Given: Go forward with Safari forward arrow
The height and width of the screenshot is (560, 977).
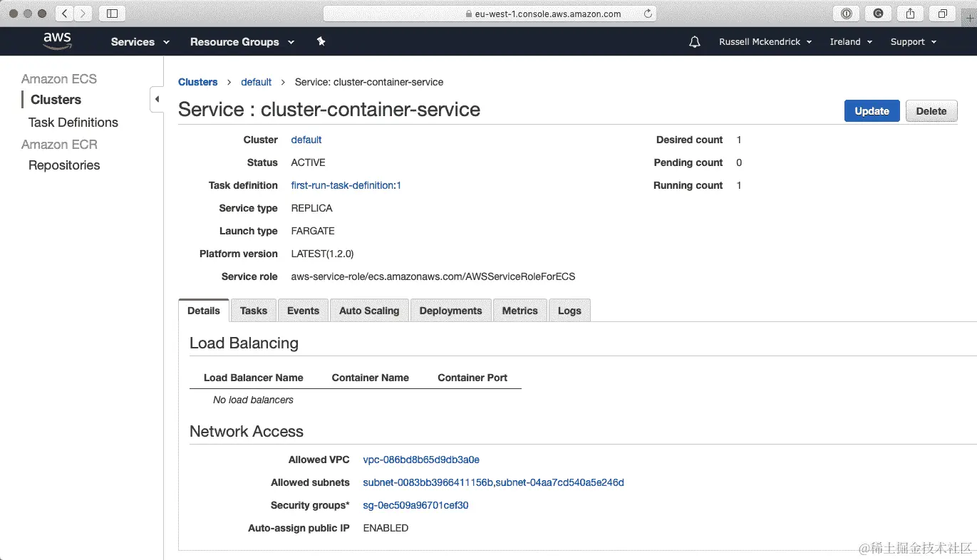Looking at the screenshot, I should pos(83,14).
